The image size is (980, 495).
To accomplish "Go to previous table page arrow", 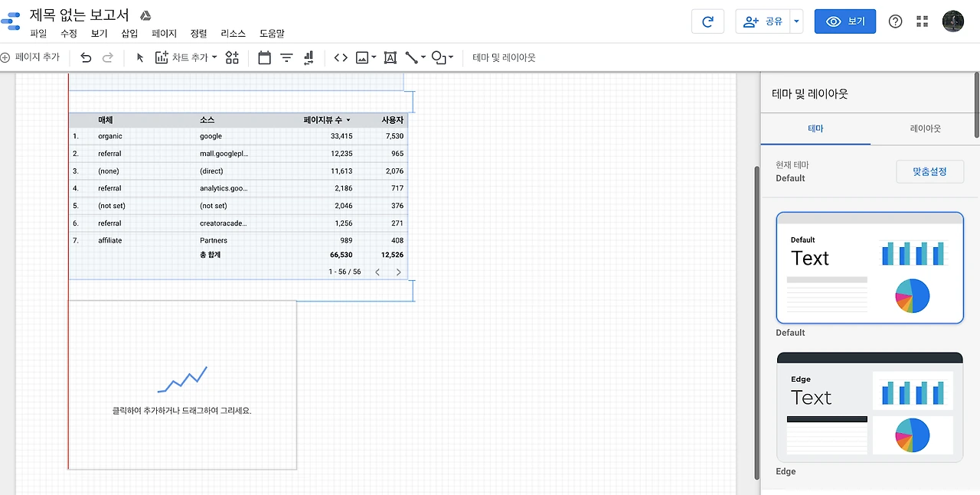I will point(377,272).
